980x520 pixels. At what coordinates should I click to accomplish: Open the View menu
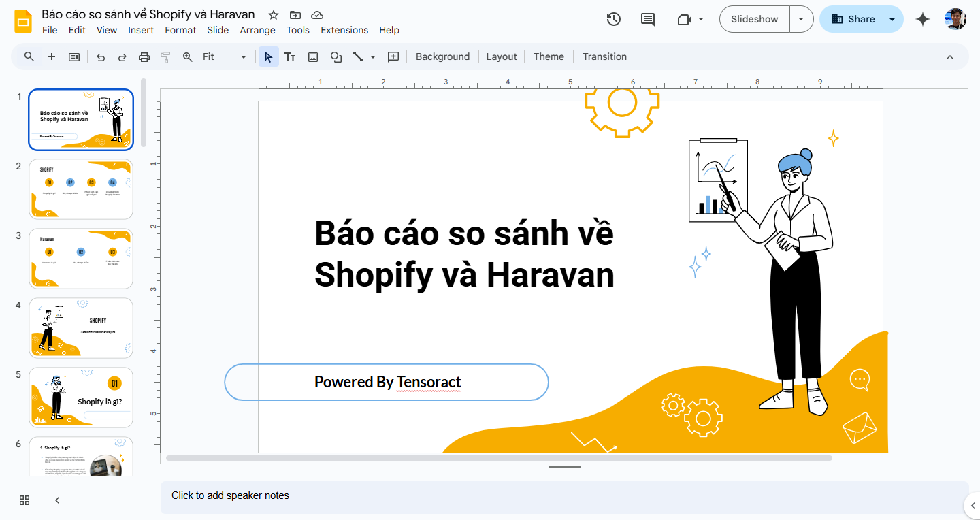tap(107, 30)
